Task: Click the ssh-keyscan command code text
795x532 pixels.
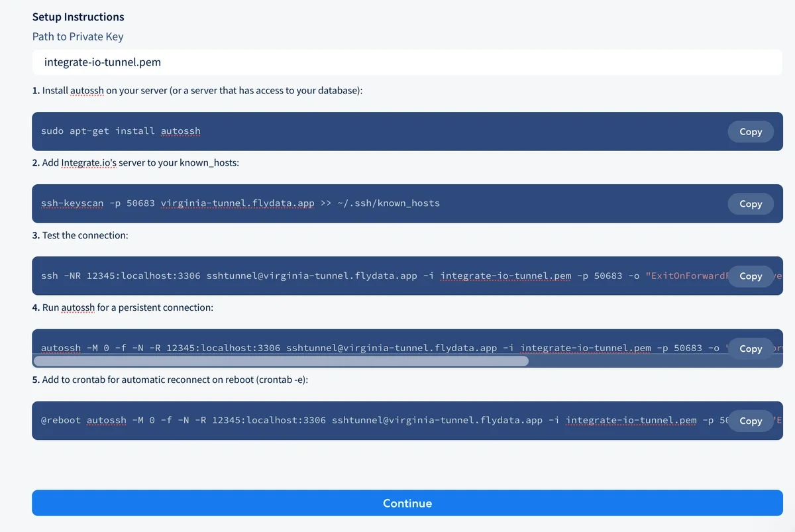Action: [240, 203]
